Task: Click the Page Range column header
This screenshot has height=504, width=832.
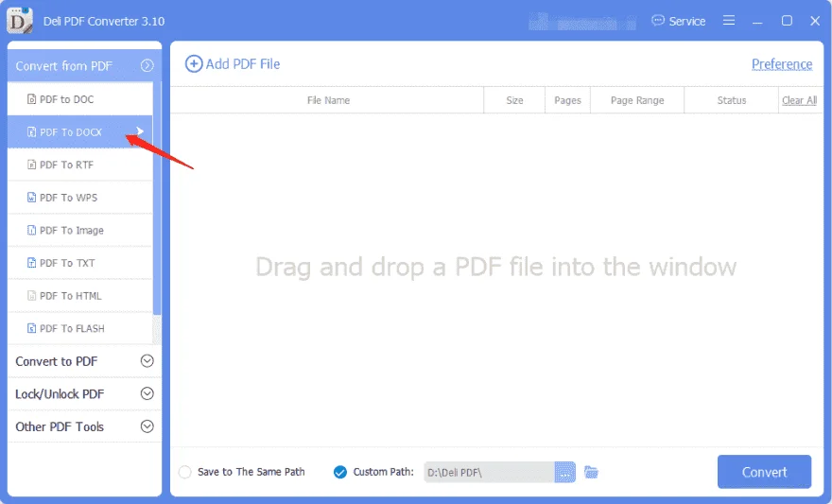Action: tap(636, 100)
